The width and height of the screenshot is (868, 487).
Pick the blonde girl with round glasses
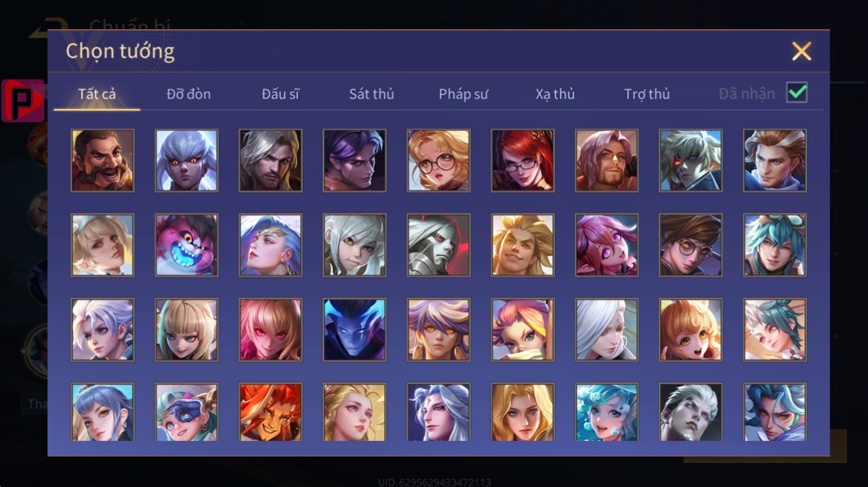[x=438, y=161]
